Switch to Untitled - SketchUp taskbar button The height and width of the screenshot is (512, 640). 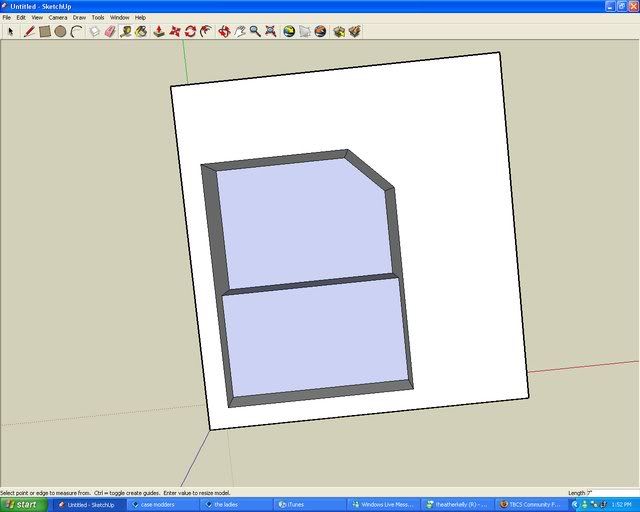[89, 505]
